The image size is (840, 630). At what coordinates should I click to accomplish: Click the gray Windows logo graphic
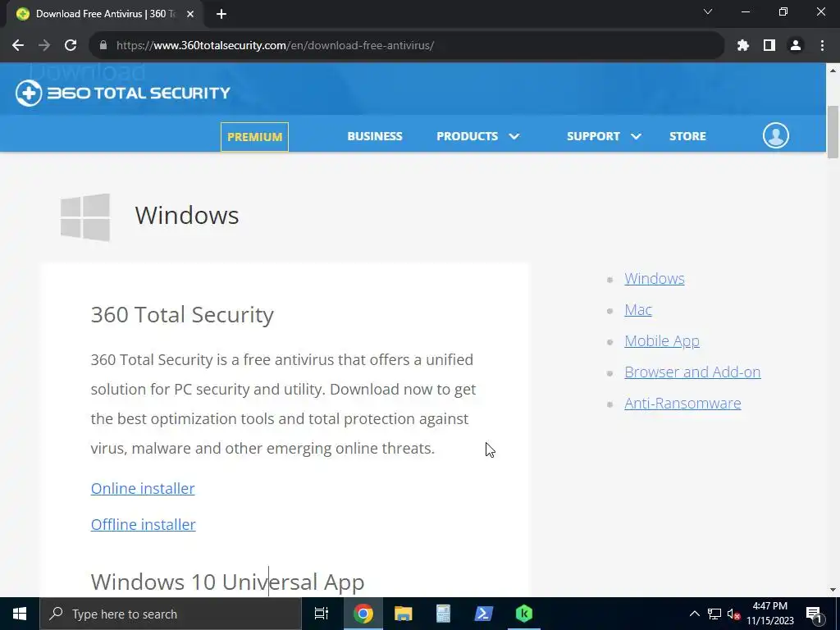[85, 217]
